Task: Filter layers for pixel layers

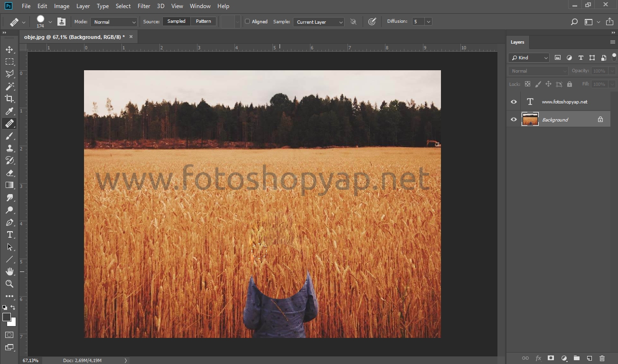Action: [x=558, y=58]
